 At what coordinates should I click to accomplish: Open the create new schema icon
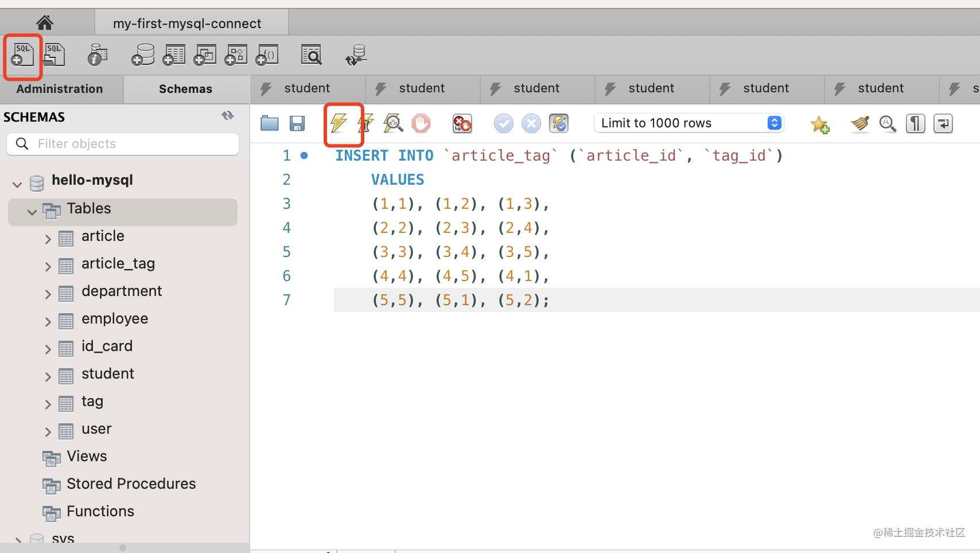point(143,55)
